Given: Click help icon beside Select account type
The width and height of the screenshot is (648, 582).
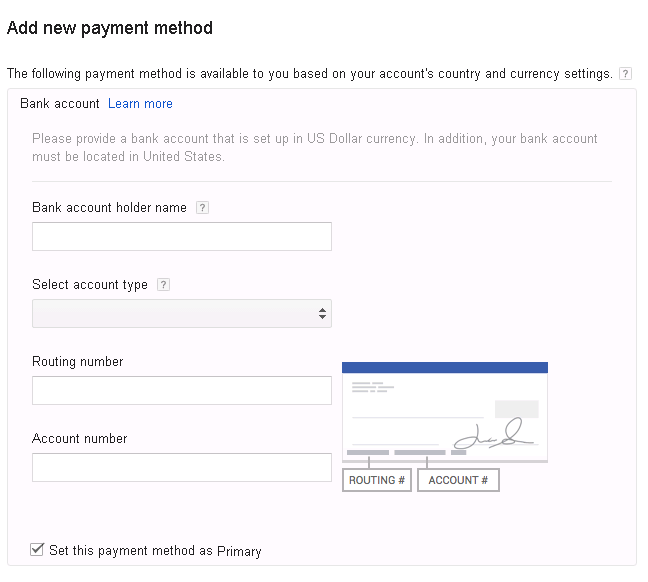Looking at the screenshot, I should point(163,284).
